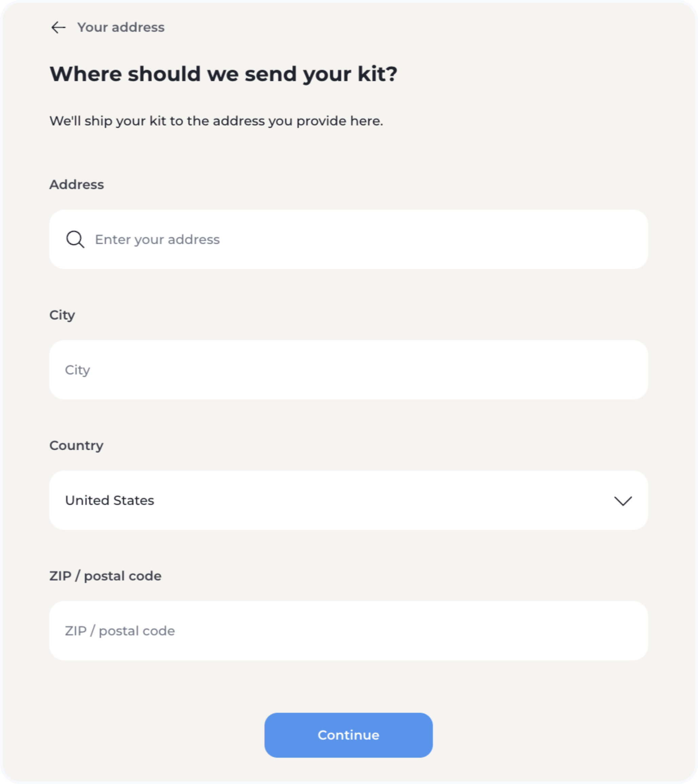698x784 pixels.
Task: Click the "We'll ship your kit" description text
Action: 216,121
